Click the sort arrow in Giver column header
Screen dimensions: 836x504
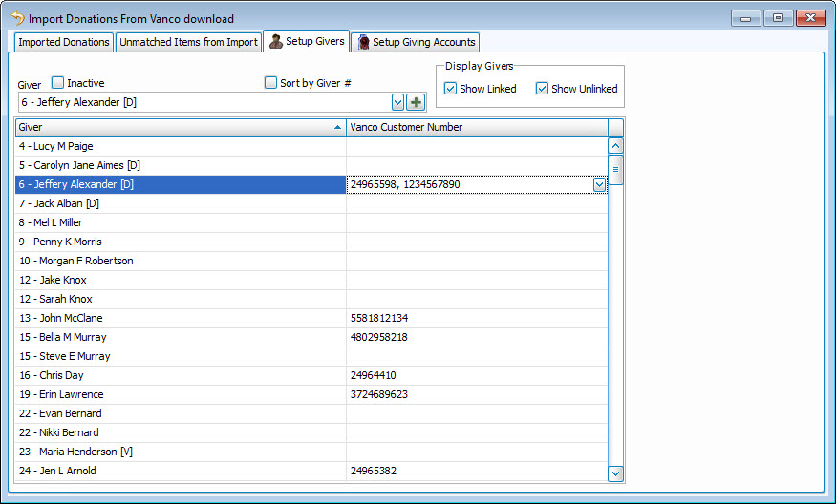(337, 127)
